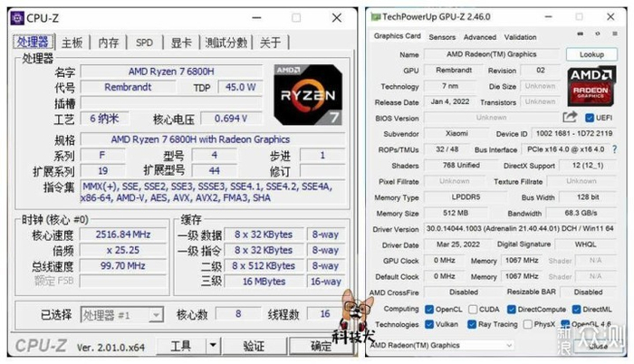Click the 名字 field AMD Ryzen 7 6800H
This screenshot has height=364, width=634.
pos(171,72)
